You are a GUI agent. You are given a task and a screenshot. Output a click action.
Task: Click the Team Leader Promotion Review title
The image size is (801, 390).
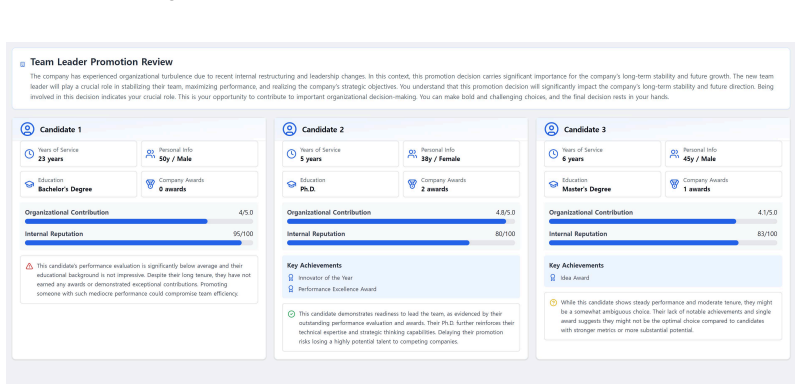tap(101, 62)
